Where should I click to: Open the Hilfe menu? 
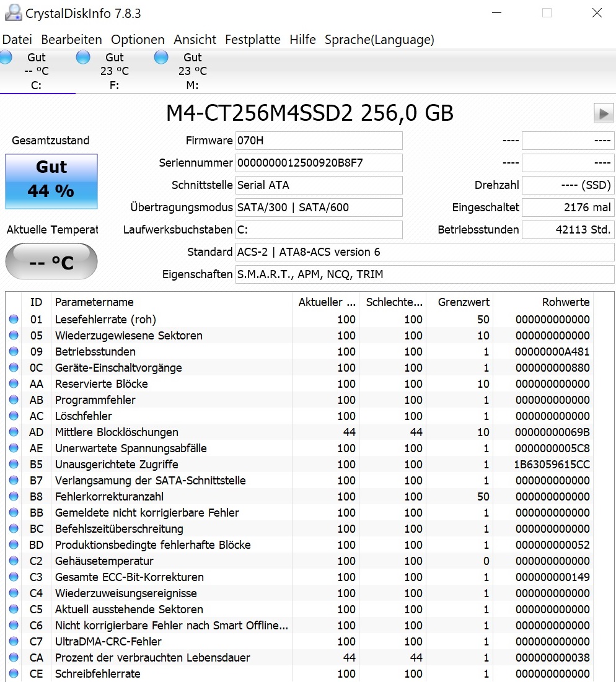[x=303, y=40]
